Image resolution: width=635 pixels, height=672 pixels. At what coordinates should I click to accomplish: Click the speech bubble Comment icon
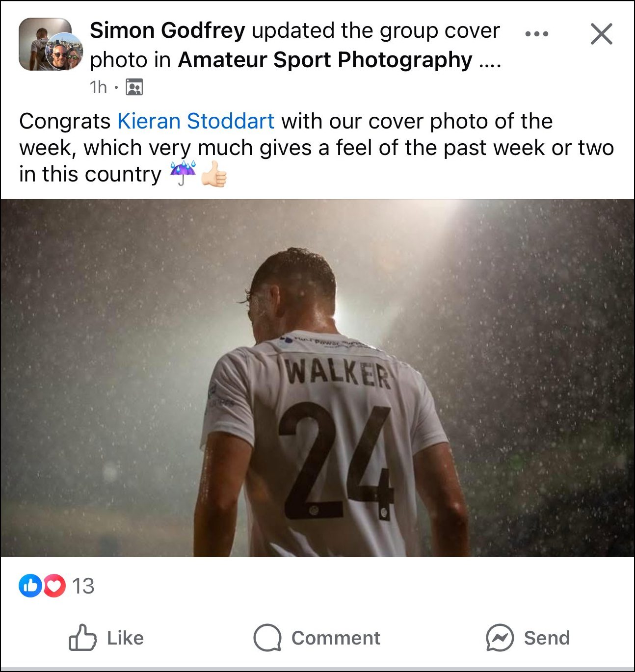(x=267, y=638)
